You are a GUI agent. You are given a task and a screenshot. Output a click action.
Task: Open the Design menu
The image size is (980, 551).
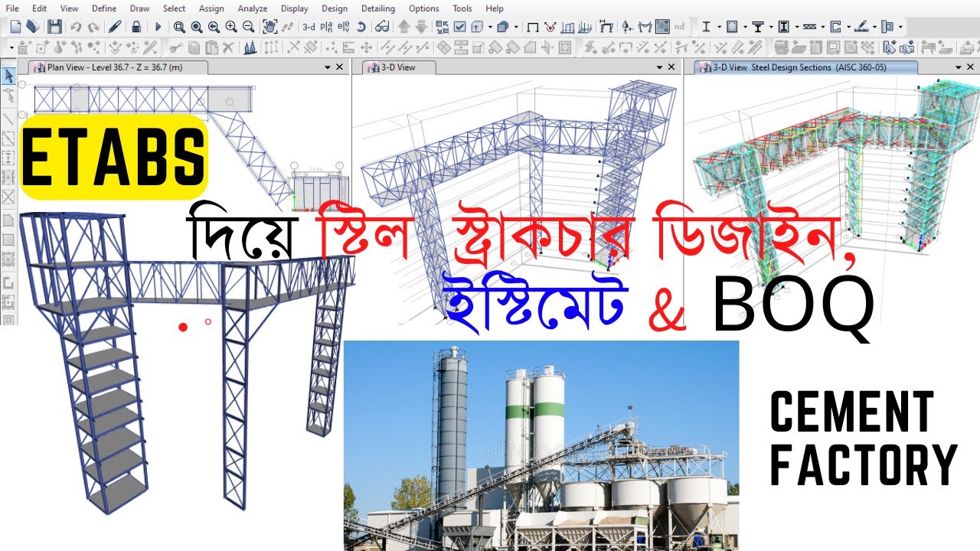coord(334,8)
